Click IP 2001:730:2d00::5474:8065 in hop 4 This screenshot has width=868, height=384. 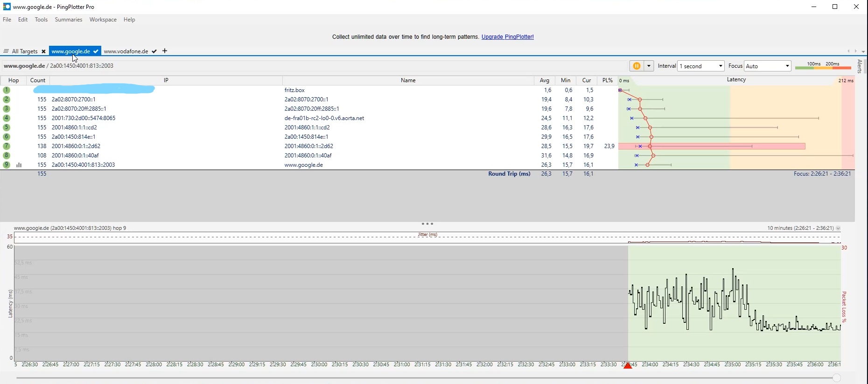84,118
